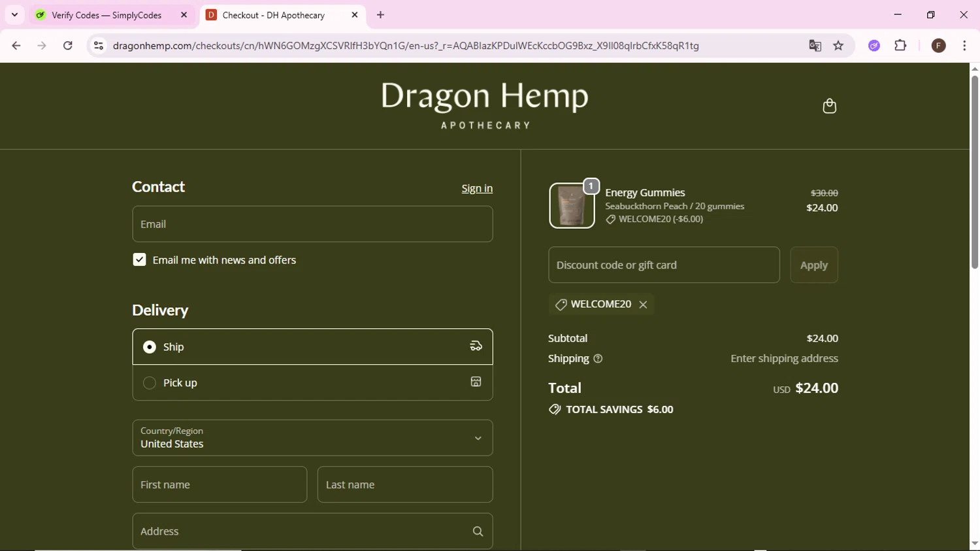
Task: Open the Chrome profile avatar F
Action: 938,46
